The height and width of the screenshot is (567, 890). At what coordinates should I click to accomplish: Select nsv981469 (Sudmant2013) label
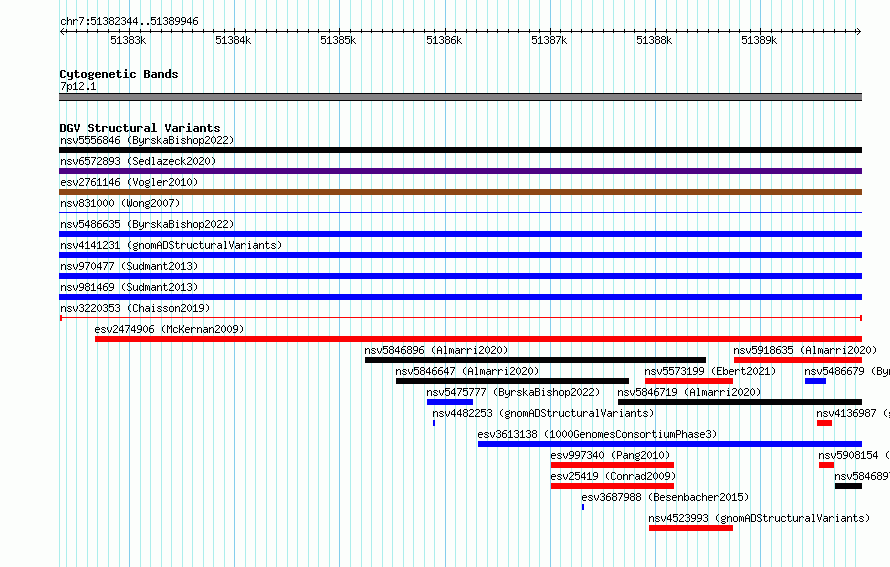(129, 287)
